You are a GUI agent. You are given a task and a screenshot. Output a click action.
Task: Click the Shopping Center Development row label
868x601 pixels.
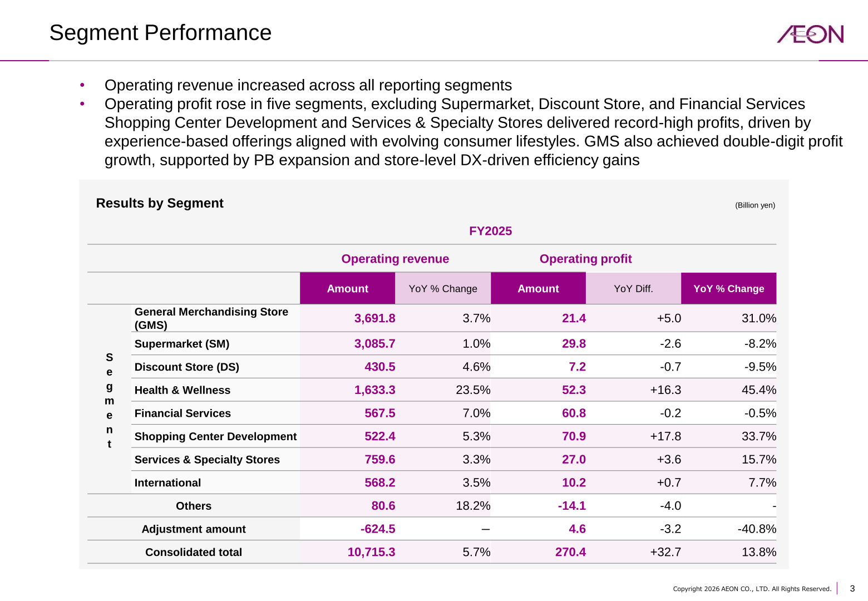(x=215, y=436)
